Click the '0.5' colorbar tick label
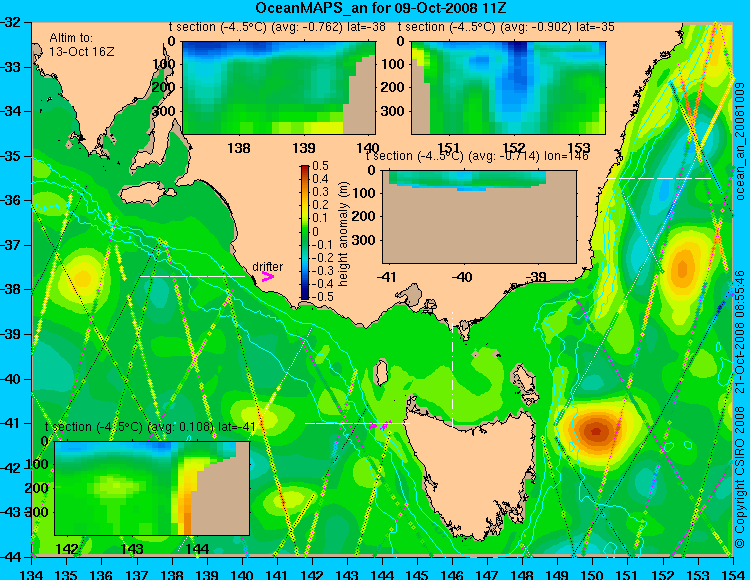This screenshot has width=750, height=580. pos(320,166)
